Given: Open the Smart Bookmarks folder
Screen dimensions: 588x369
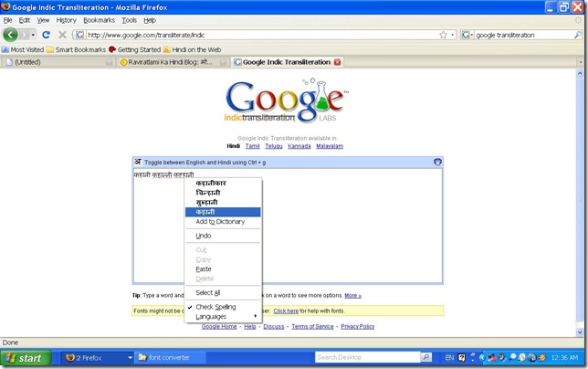Looking at the screenshot, I should coord(77,49).
